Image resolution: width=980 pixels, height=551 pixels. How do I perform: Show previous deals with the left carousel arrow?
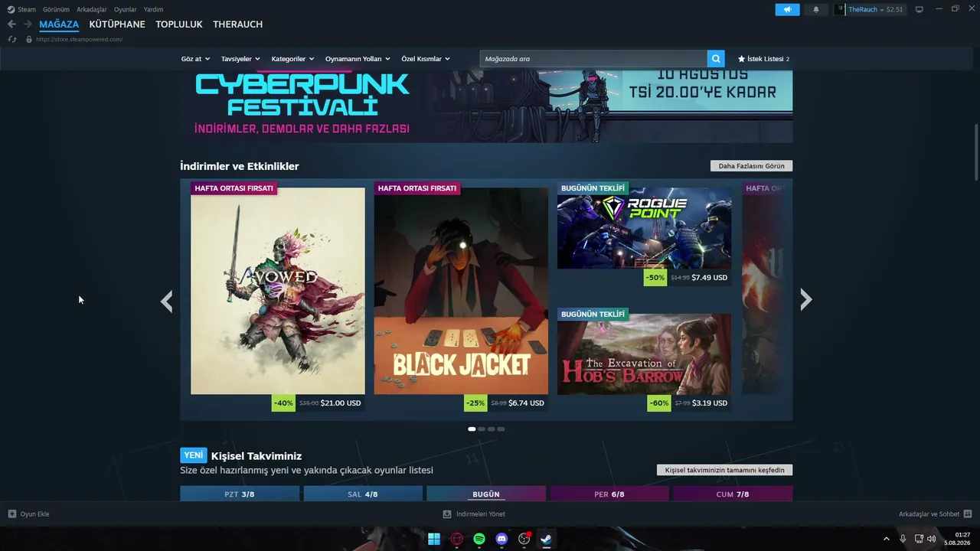point(167,302)
